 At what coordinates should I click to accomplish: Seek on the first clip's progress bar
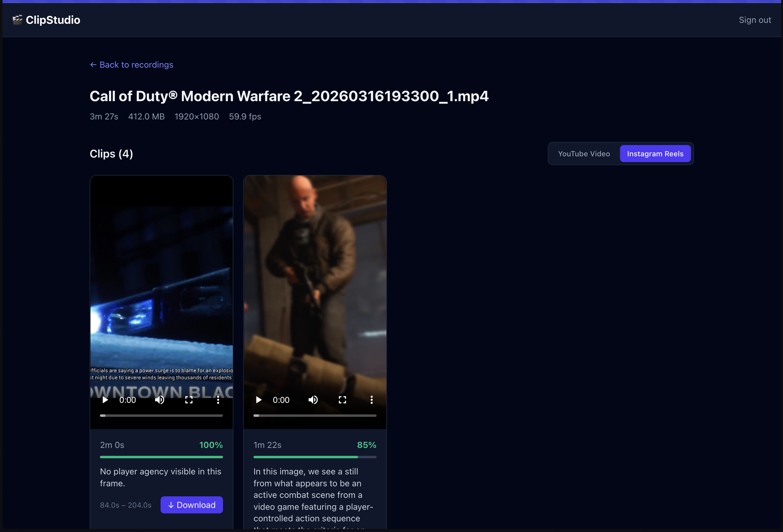(161, 415)
